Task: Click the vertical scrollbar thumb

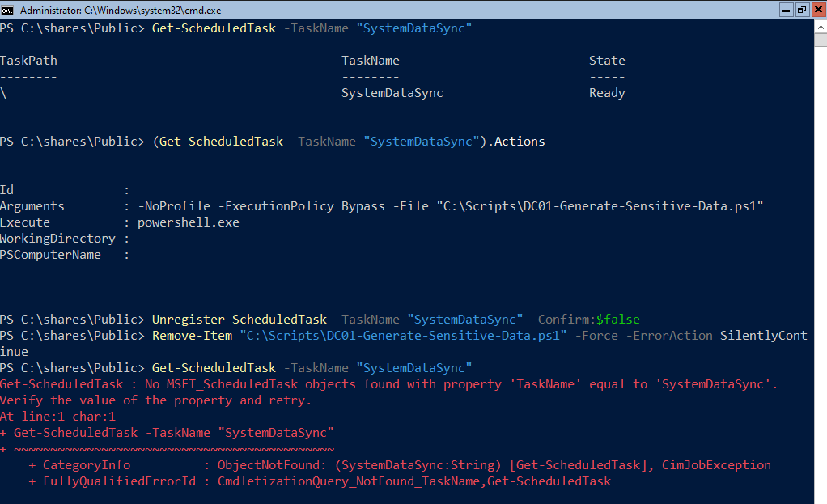Action: (x=821, y=40)
